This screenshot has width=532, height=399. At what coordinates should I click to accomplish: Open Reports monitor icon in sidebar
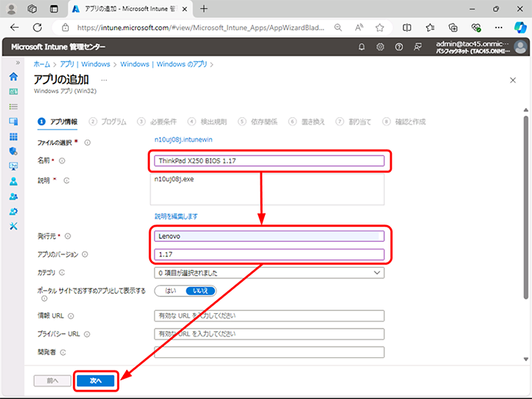click(x=13, y=166)
